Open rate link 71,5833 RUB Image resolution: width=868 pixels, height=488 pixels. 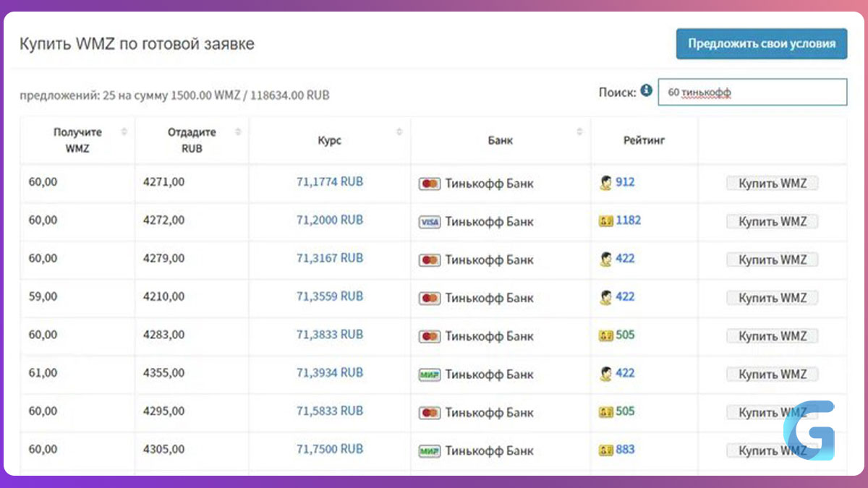point(330,411)
